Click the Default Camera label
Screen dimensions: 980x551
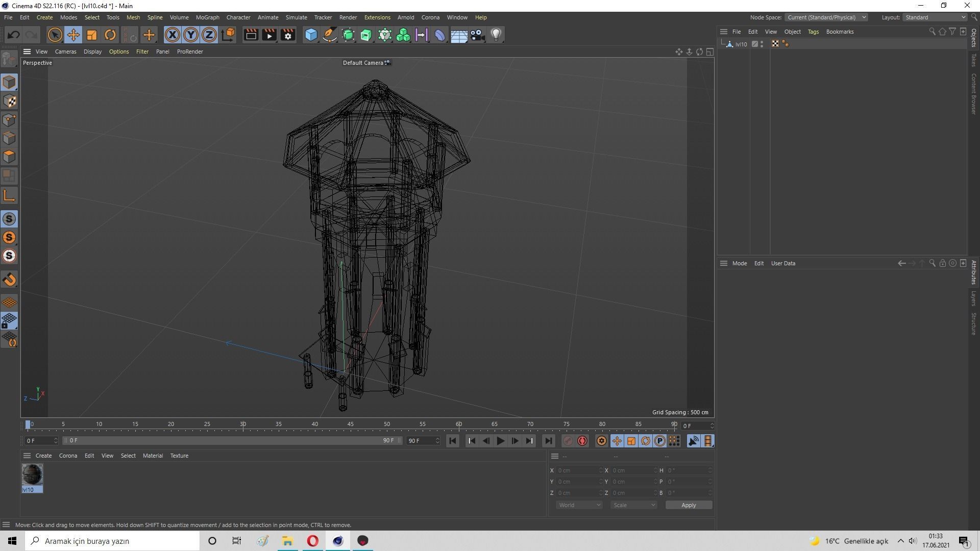pos(363,63)
